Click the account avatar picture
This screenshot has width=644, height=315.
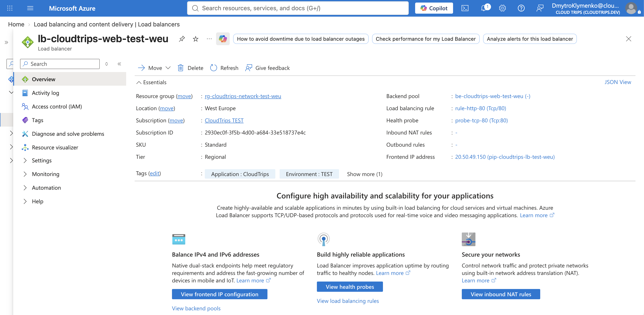coord(631,8)
